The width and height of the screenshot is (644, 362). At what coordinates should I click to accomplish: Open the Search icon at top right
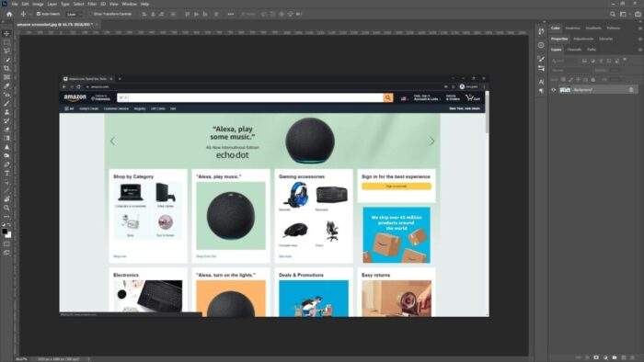click(613, 14)
